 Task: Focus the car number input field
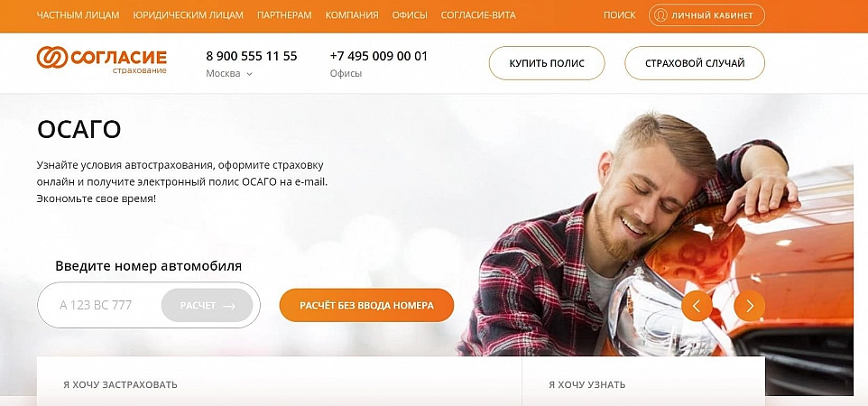(x=100, y=305)
